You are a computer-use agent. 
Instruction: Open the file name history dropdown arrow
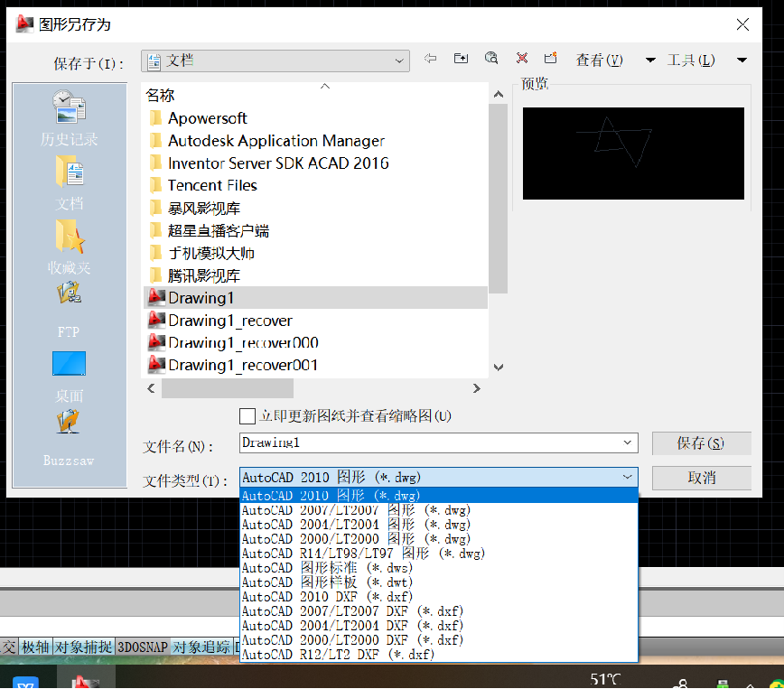tap(628, 442)
